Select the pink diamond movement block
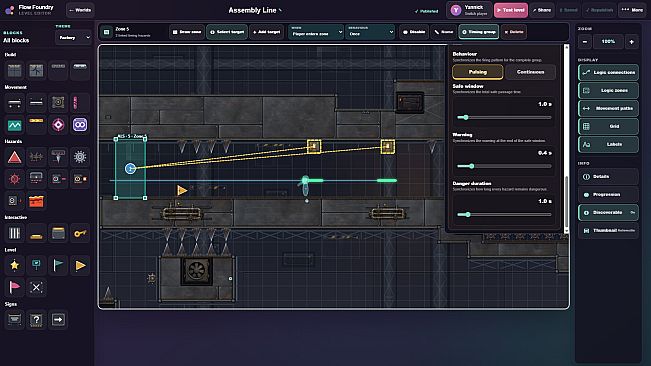The image size is (651, 366). (58, 124)
